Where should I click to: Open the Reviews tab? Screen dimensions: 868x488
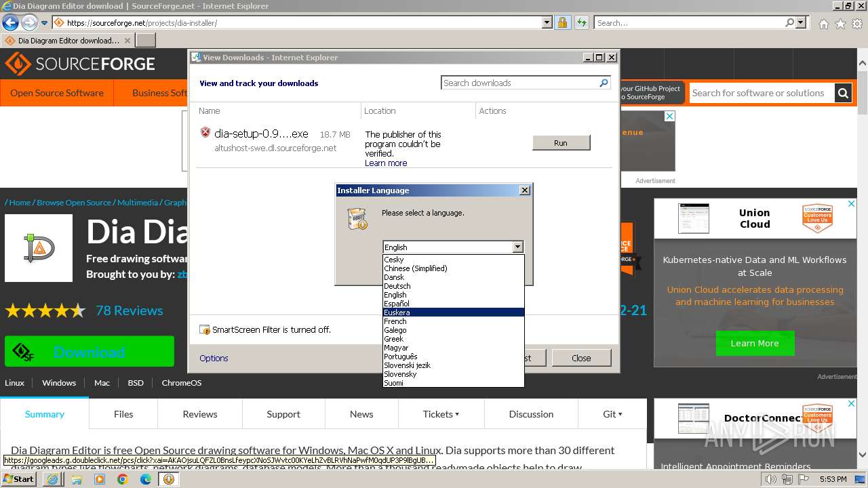pyautogui.click(x=200, y=414)
